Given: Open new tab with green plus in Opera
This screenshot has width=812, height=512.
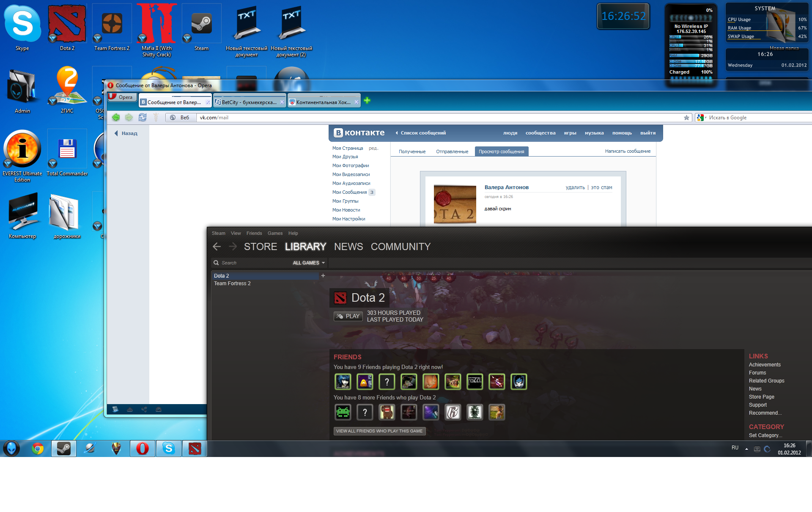Looking at the screenshot, I should (367, 100).
